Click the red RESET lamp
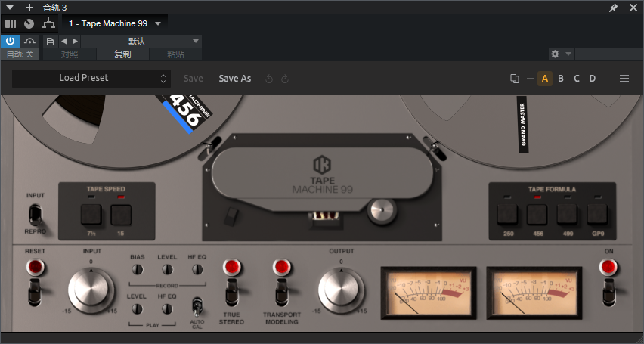 coord(36,267)
